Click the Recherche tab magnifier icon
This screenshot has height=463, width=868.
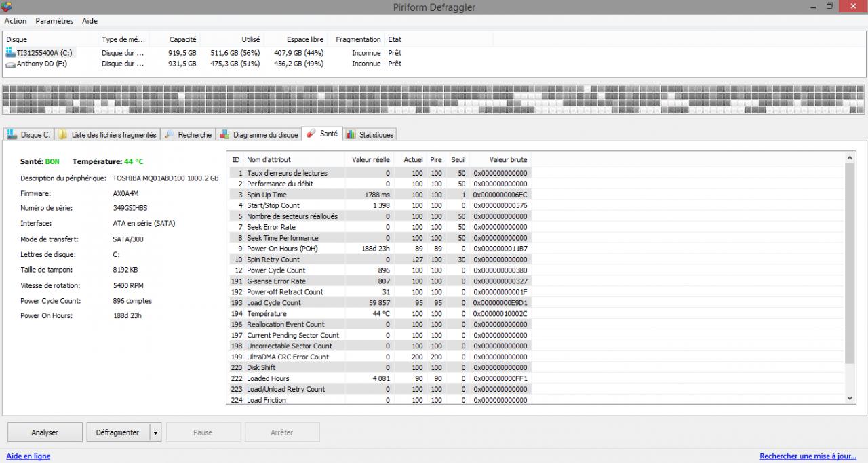coord(170,134)
